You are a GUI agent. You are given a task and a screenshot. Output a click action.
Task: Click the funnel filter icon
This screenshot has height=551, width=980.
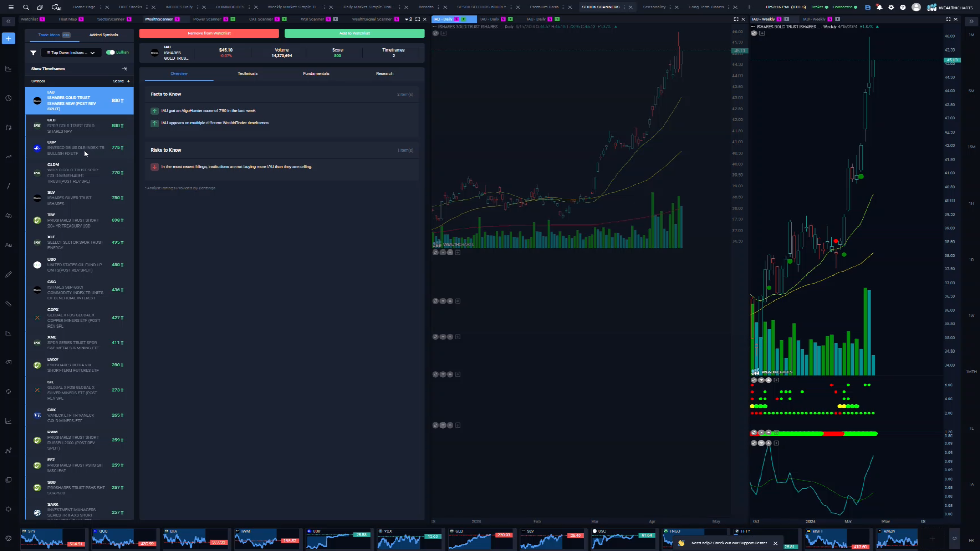point(33,53)
